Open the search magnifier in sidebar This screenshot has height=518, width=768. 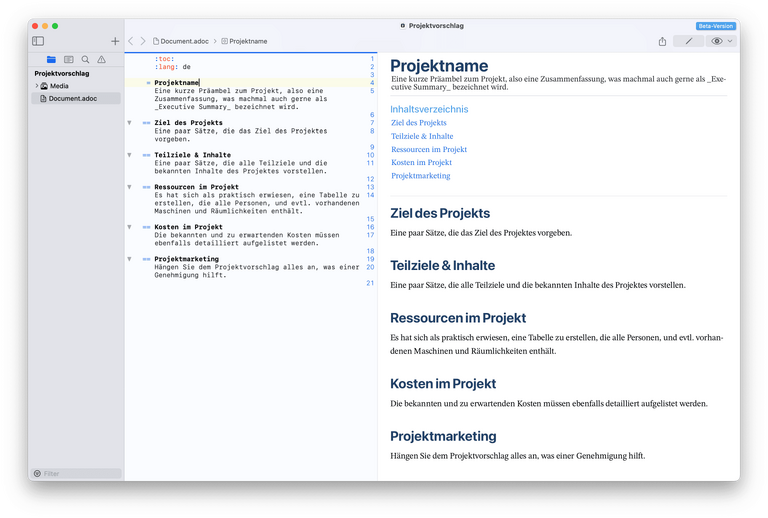pos(85,60)
